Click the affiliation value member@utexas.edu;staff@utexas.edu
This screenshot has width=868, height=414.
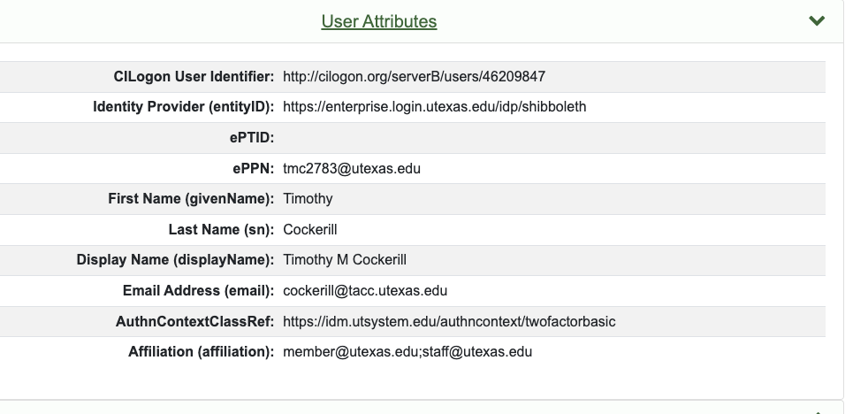click(x=407, y=352)
